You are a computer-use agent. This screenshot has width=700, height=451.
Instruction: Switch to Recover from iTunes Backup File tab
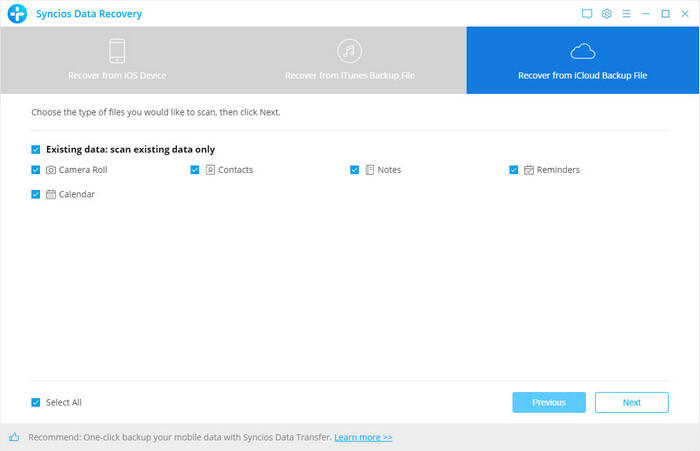(349, 60)
